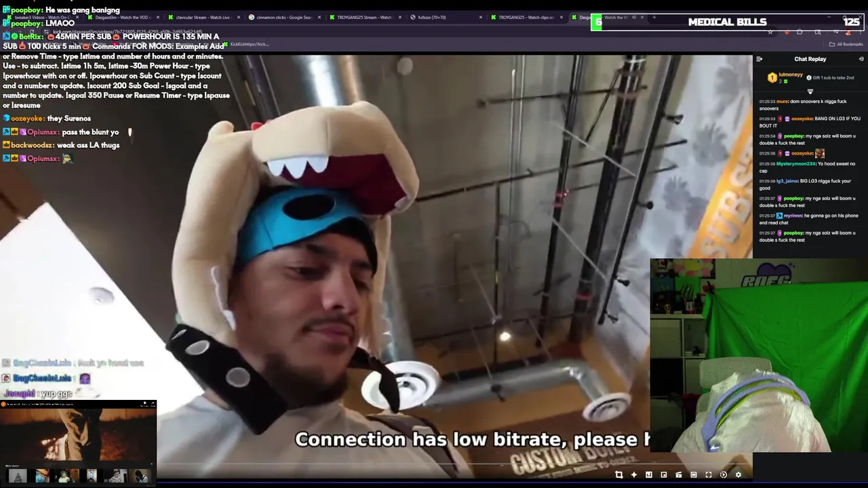Click the browser address bar URL
This screenshot has height=488, width=868.
[127, 32]
